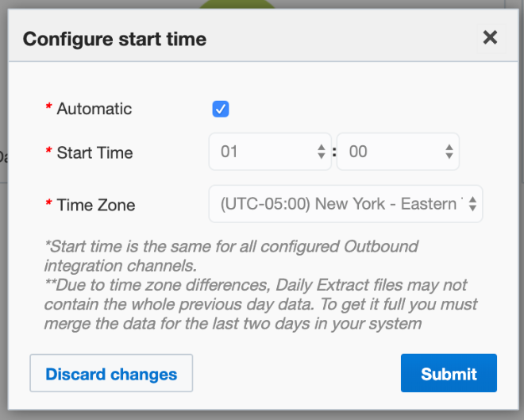The width and height of the screenshot is (524, 420).
Task: Submit the start time configuration
Action: [x=449, y=374]
